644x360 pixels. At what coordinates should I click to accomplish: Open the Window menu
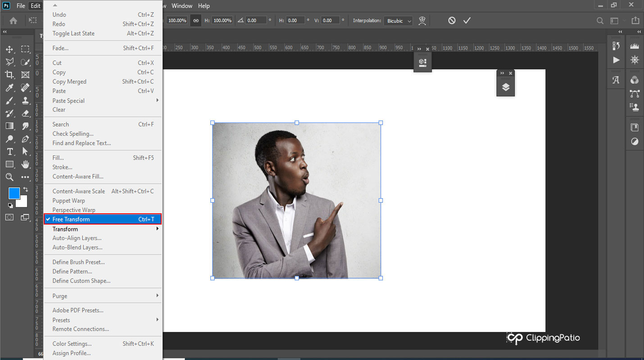point(182,6)
